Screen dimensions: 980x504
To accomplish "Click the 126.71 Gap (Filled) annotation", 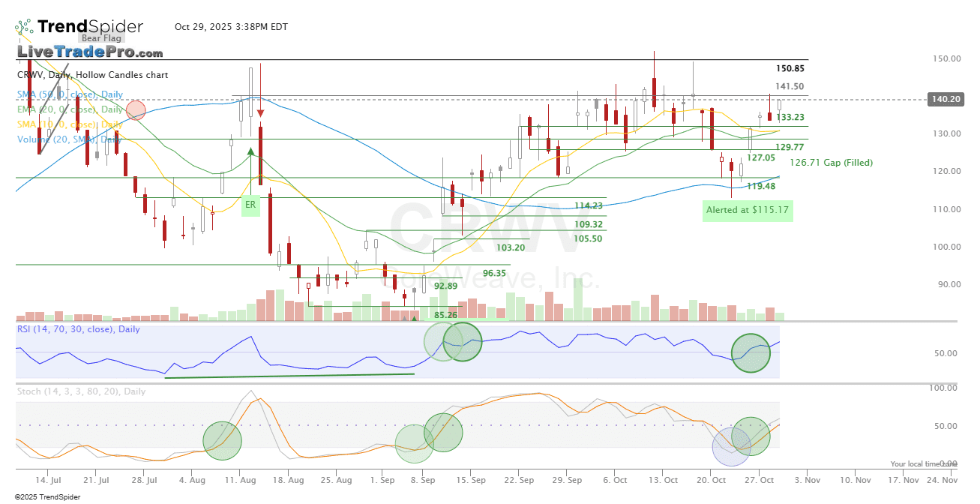I will (x=831, y=162).
